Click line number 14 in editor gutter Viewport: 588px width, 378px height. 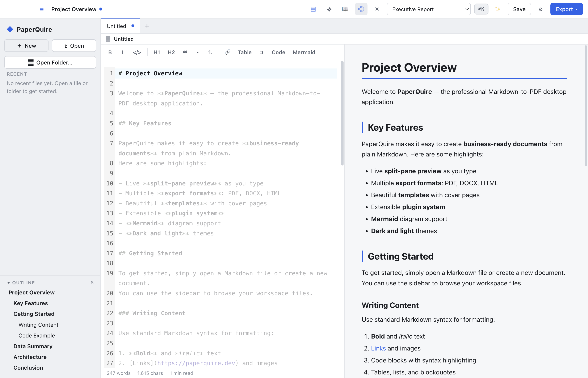[x=110, y=223]
